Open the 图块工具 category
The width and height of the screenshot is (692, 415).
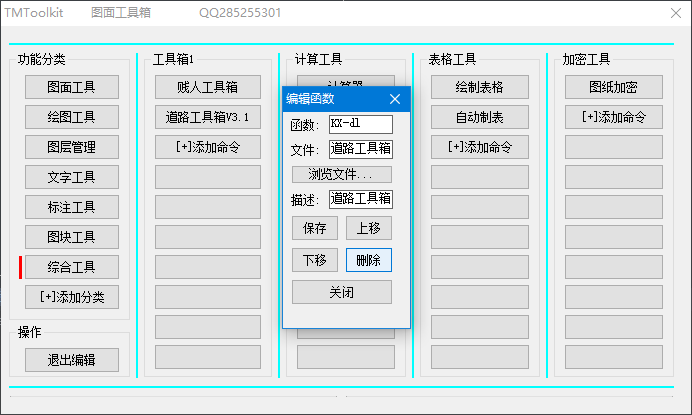tap(71, 237)
